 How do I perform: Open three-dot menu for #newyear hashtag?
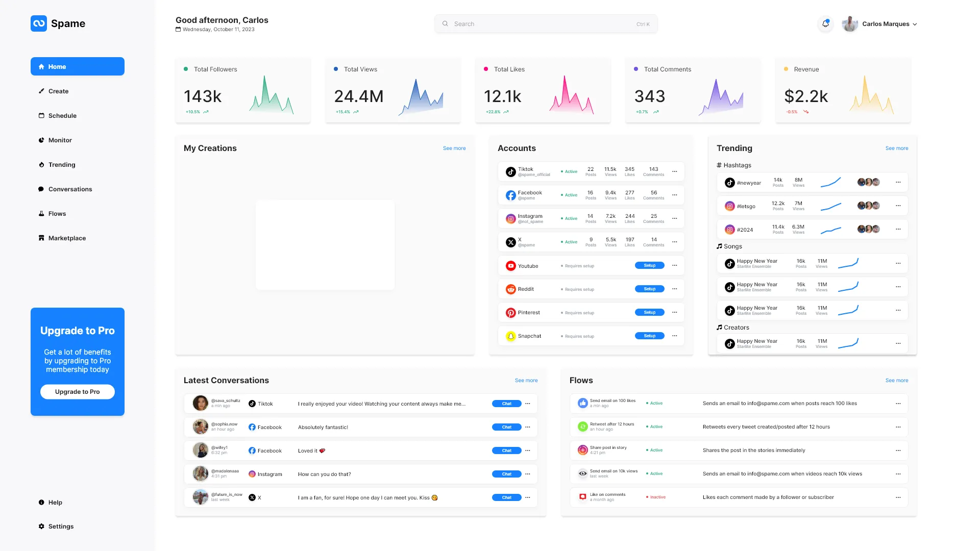(x=898, y=182)
